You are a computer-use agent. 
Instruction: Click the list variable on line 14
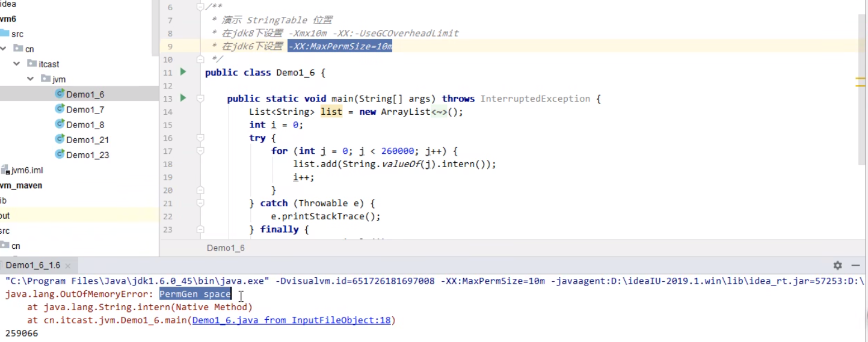click(x=331, y=112)
